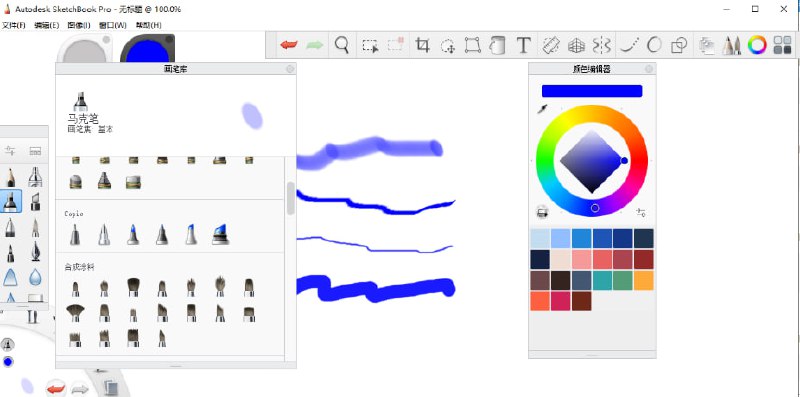Image resolution: width=800 pixels, height=397 pixels.
Task: Select first Copic marker brush
Action: (75, 234)
